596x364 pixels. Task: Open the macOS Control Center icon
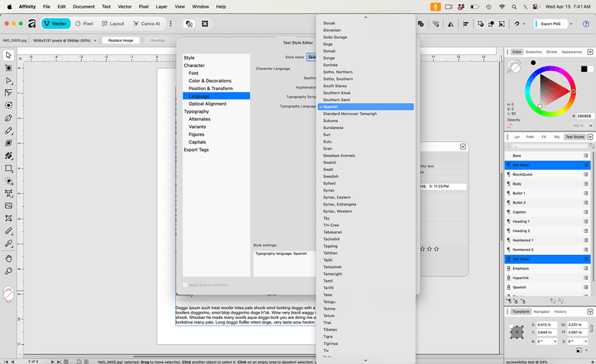[536, 7]
